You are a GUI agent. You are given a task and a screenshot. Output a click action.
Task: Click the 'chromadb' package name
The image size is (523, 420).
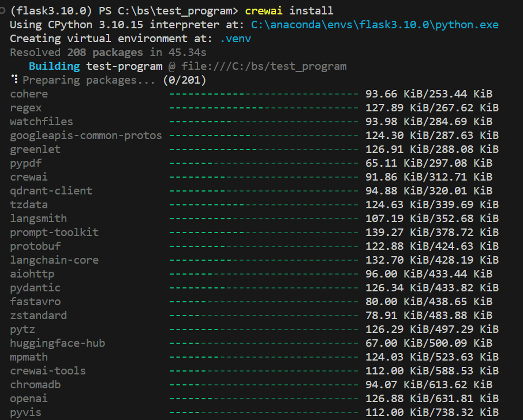click(35, 385)
